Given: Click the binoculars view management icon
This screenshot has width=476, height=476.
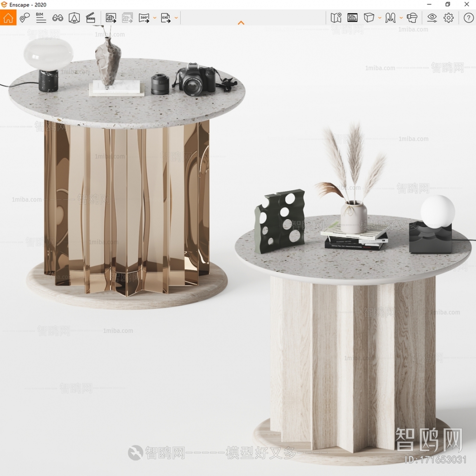Looking at the screenshot, I should (57, 18).
